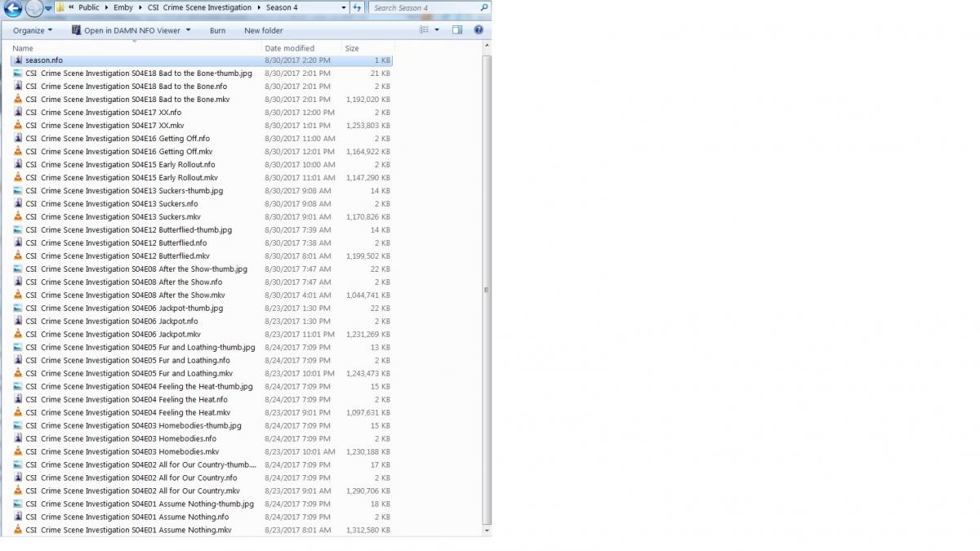The width and height of the screenshot is (980, 551).
Task: Click the image icon of Fur and Loathing-thumb.jpg
Action: [18, 348]
